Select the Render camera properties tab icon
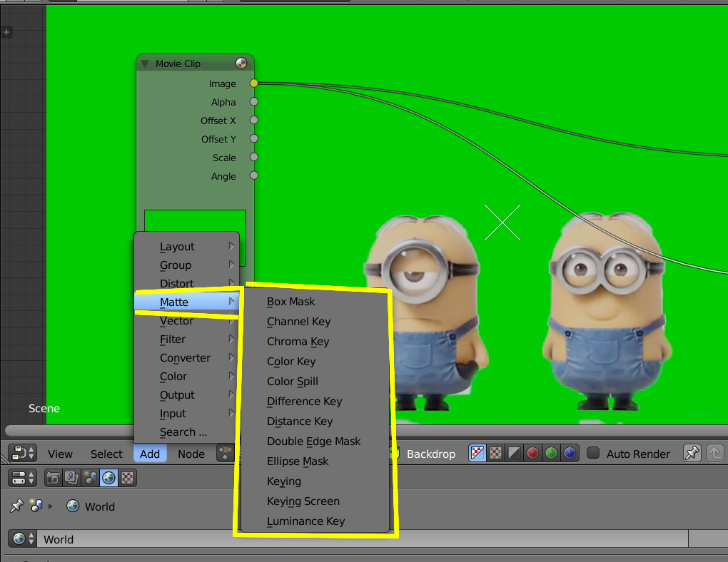The image size is (728, 562). [54, 478]
